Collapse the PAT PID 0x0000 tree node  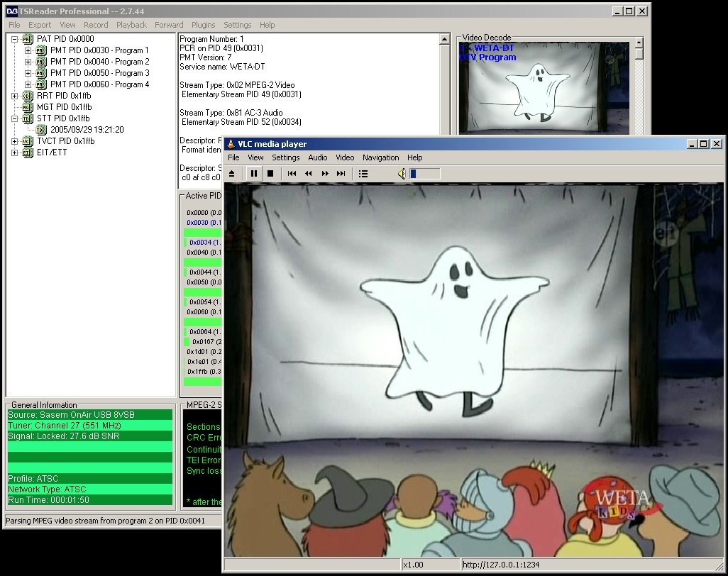pos(14,40)
